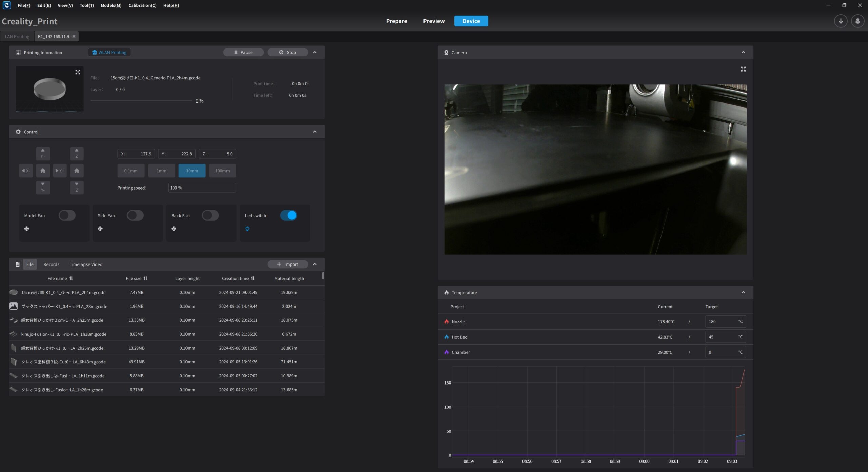Click the Side Fan speed icon

[x=100, y=229]
